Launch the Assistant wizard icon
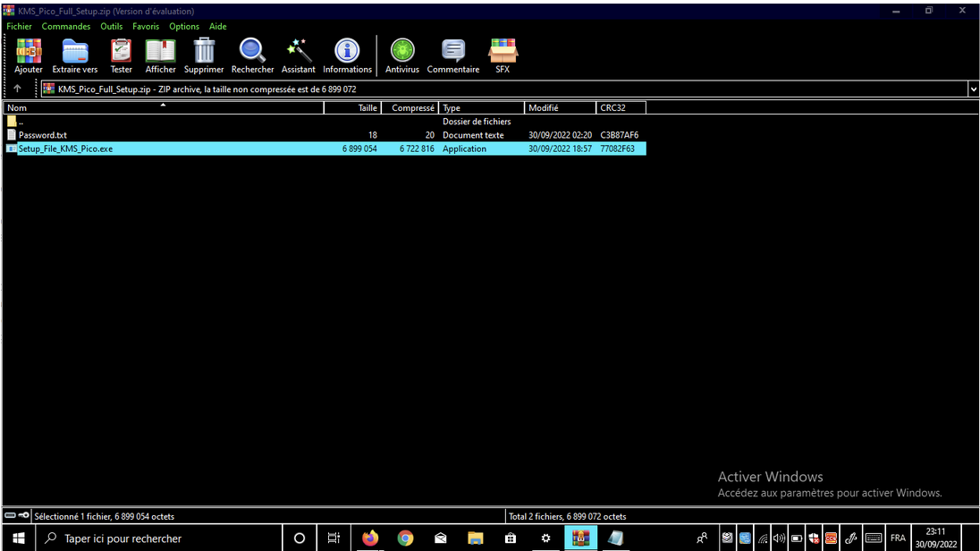This screenshot has height=551, width=980. pos(299,55)
